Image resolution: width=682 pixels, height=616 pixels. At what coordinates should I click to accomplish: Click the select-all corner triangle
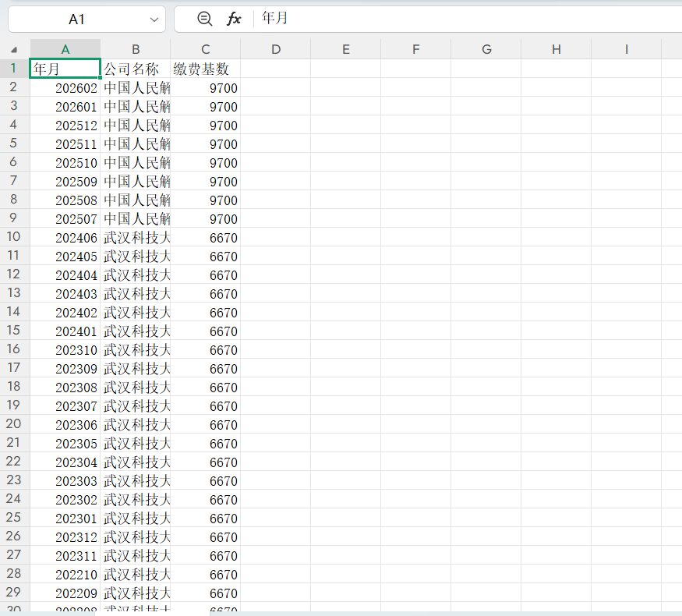(14, 50)
